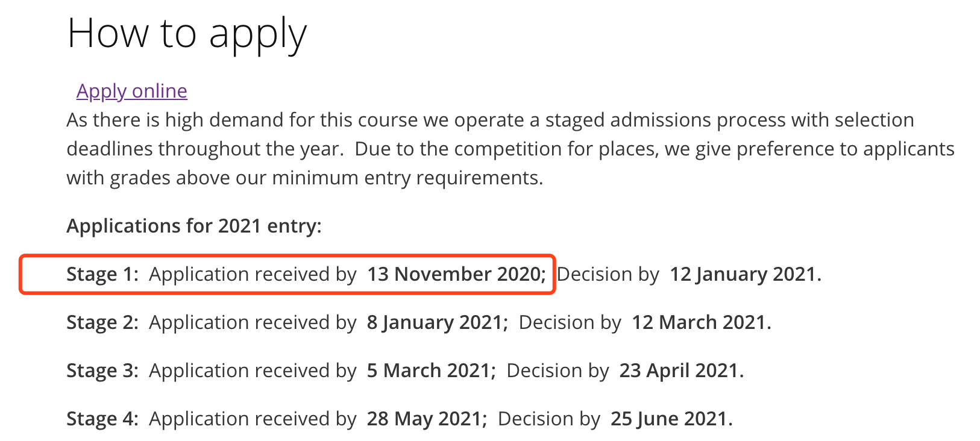Click the words 'minimum entry requirements'

(407, 178)
